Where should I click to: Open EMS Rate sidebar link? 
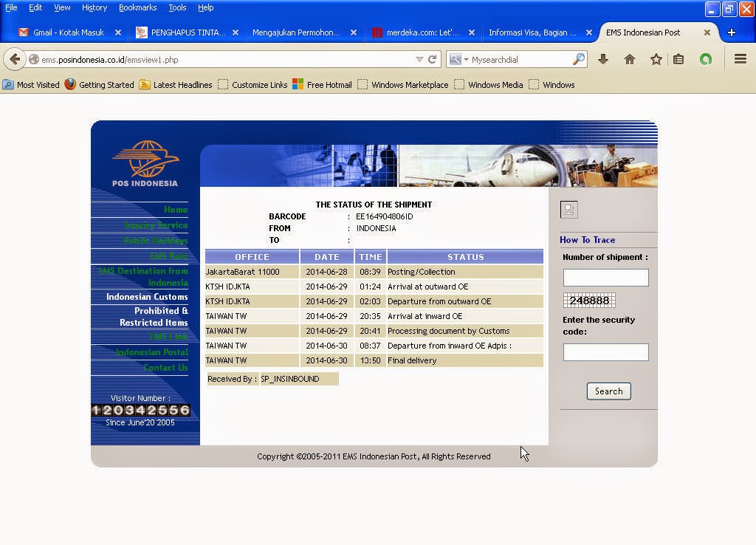tap(169, 256)
